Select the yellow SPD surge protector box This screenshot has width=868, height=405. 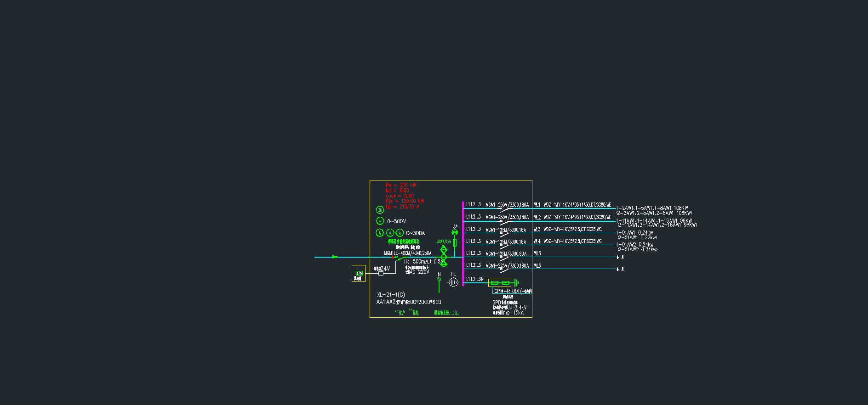pos(499,283)
